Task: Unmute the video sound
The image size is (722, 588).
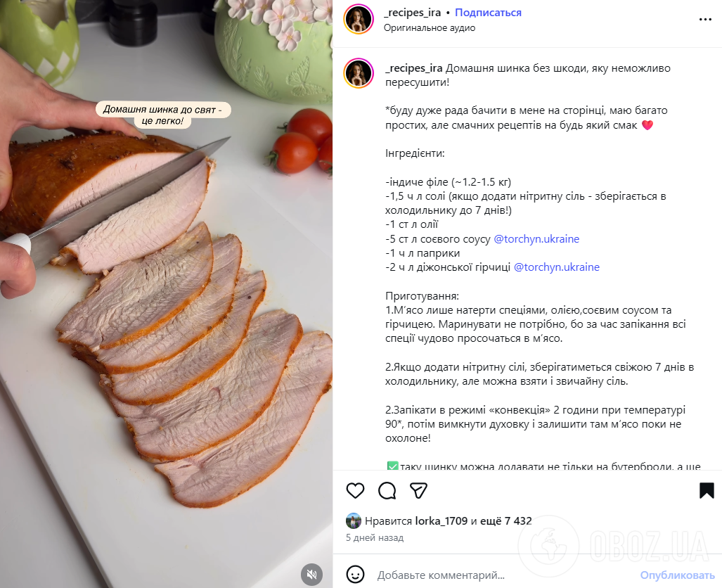Action: [x=311, y=575]
